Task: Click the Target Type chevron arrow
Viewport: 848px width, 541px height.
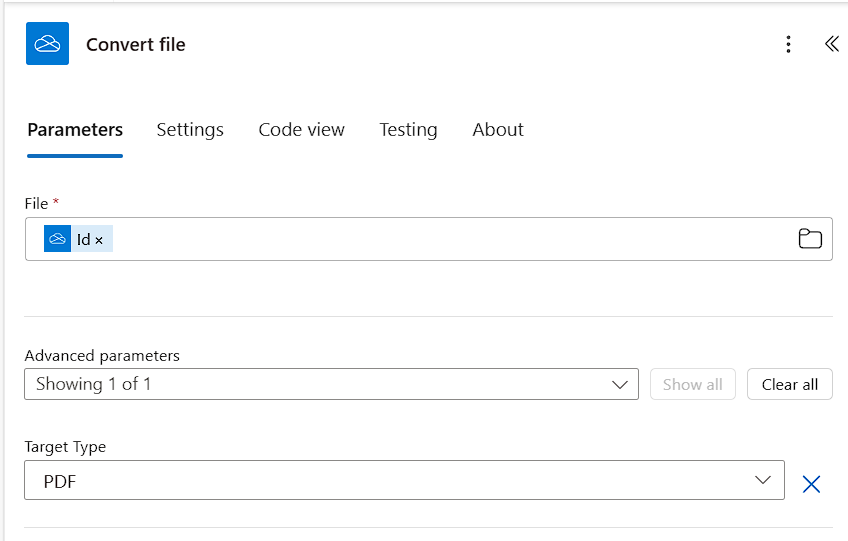Action: tap(764, 480)
